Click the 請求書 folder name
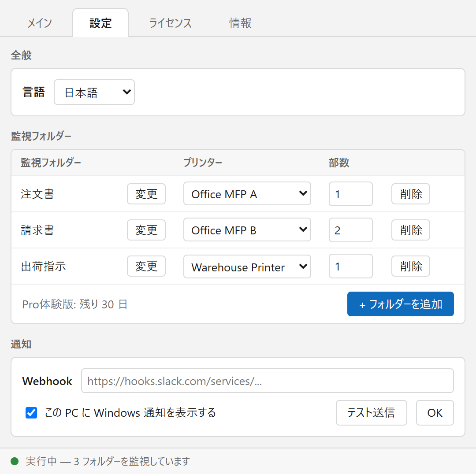Image resolution: width=476 pixels, height=474 pixels. (x=37, y=230)
